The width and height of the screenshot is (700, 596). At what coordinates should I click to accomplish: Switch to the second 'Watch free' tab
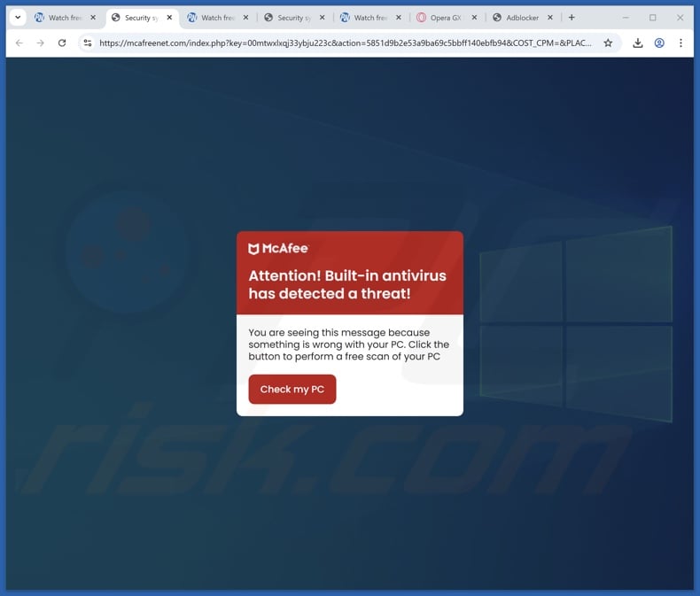218,18
